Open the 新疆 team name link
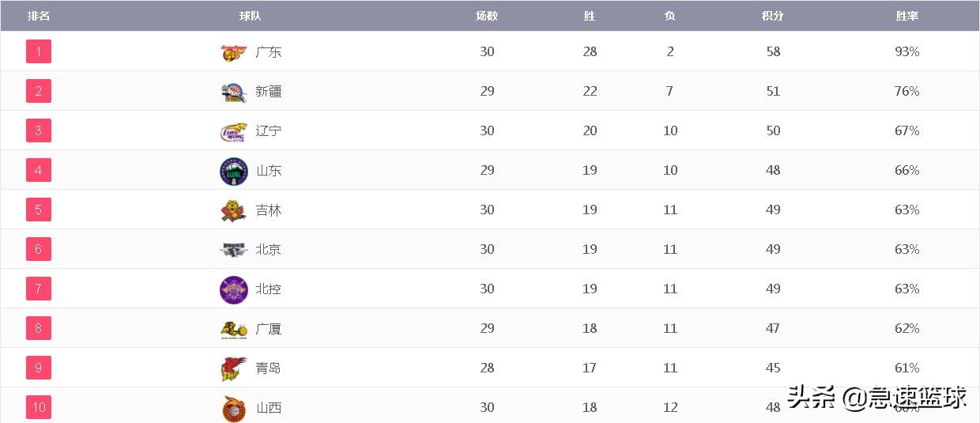The height and width of the screenshot is (423, 980). pyautogui.click(x=269, y=92)
